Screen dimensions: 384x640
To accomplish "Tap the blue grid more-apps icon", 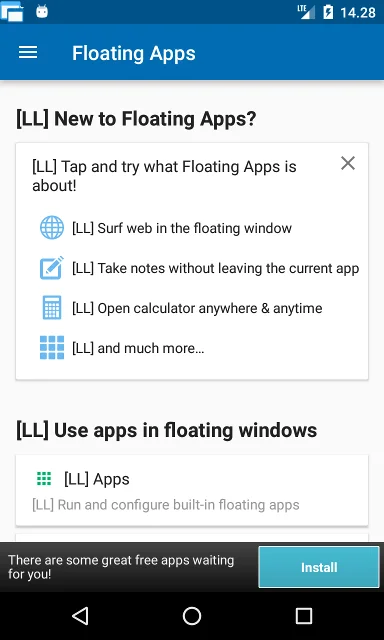I will tap(52, 348).
